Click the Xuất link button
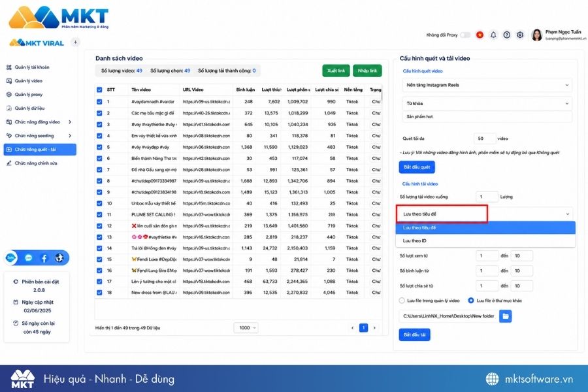Image resolution: width=588 pixels, height=392 pixels. pos(336,71)
